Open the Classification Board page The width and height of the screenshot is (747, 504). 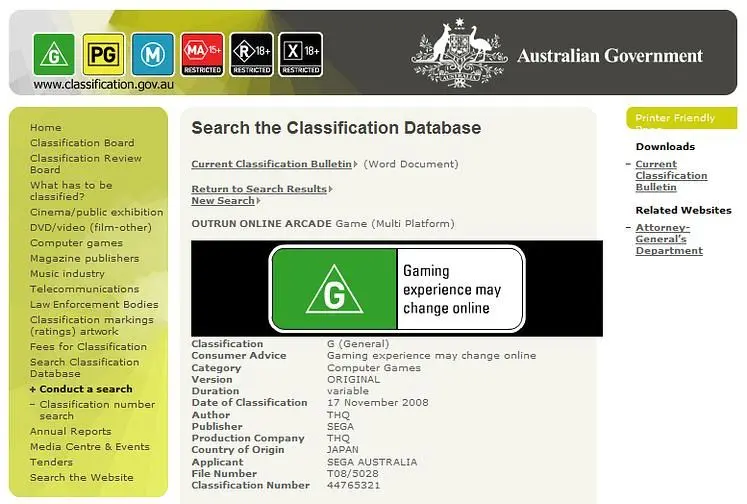(x=82, y=143)
